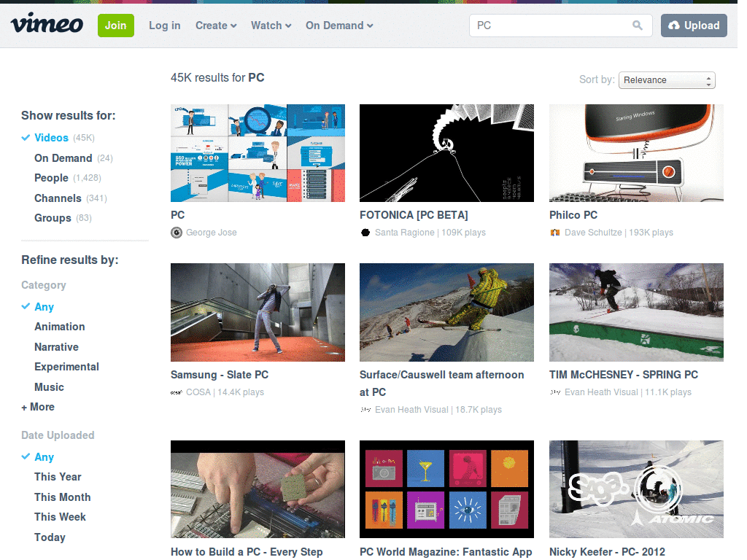Click the Vimeo logo

coord(47,24)
